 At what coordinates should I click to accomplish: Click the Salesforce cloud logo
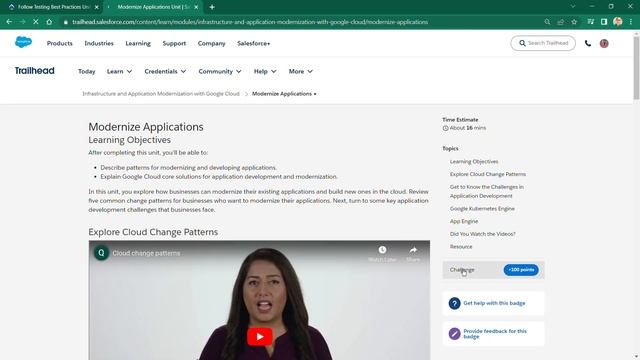pos(23,42)
